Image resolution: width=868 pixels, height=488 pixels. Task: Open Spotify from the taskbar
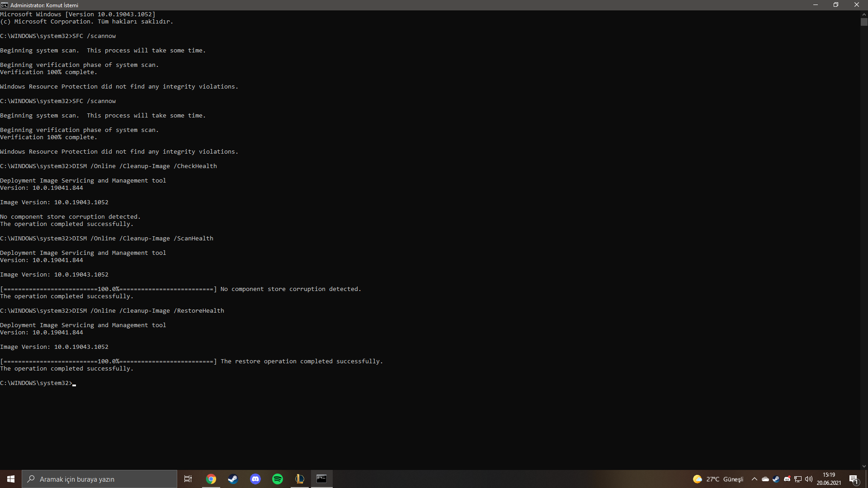(278, 479)
